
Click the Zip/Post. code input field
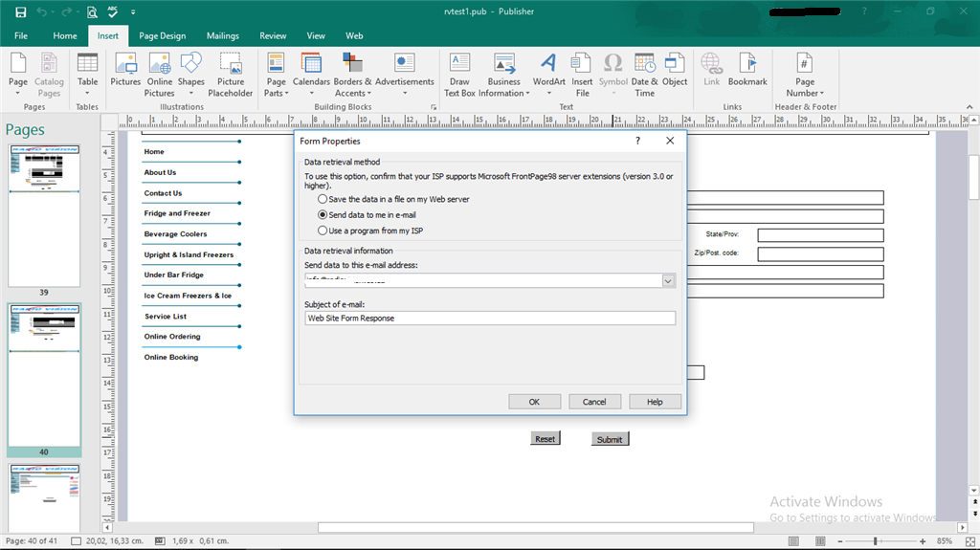tap(820, 254)
